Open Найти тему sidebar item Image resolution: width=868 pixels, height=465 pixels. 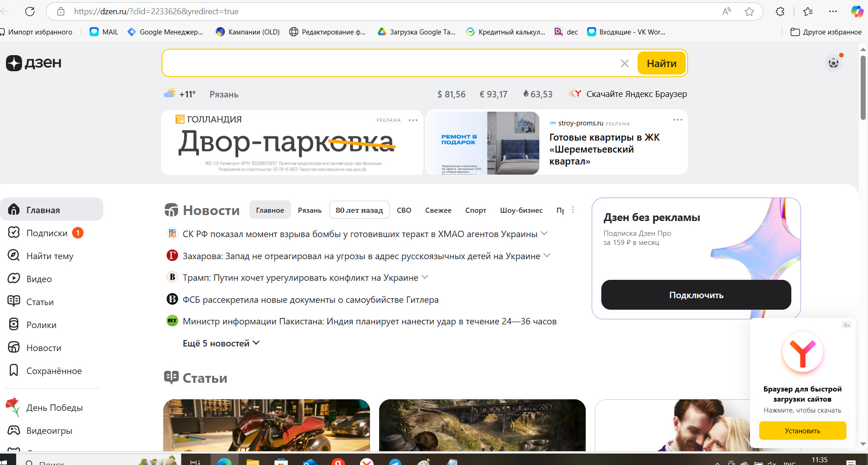point(40,256)
